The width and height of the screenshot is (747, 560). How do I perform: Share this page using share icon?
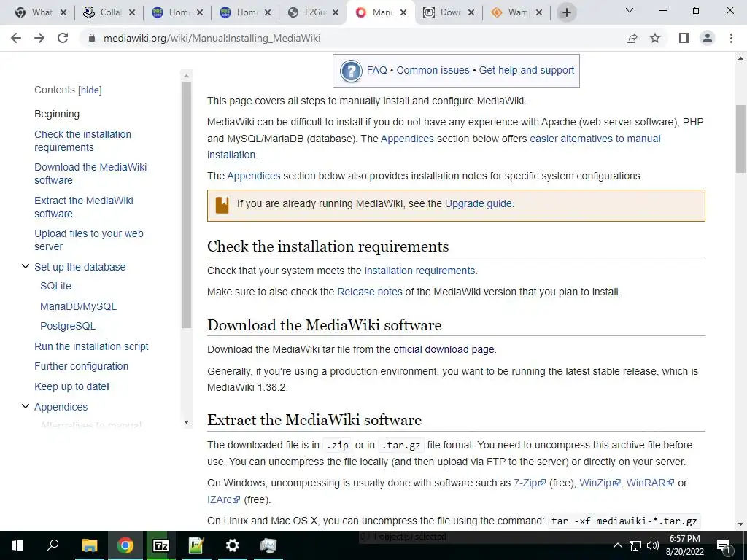point(632,38)
